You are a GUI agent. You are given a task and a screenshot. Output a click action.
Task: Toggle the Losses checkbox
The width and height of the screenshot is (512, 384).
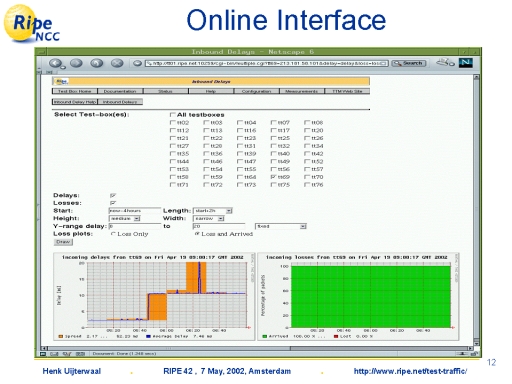pyautogui.click(x=113, y=203)
